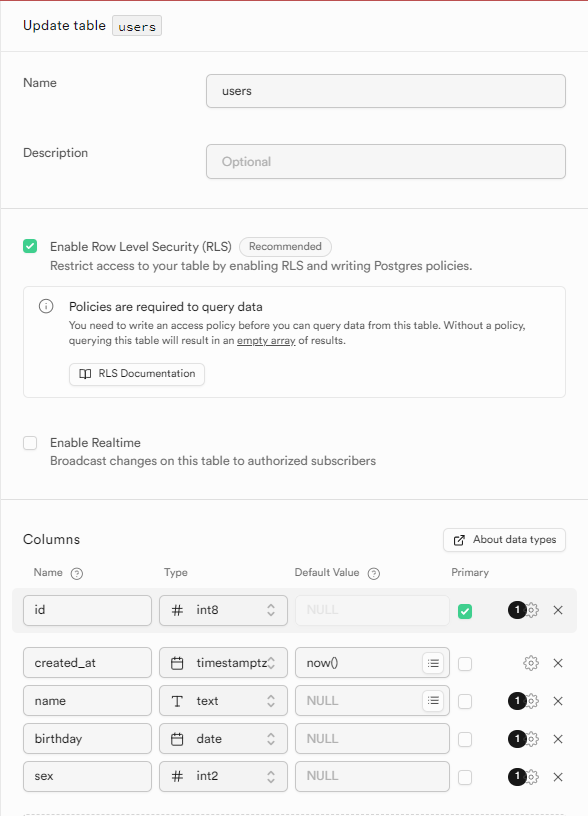This screenshot has height=816, width=588.
Task: Open the RLS Documentation button
Action: [x=137, y=374]
